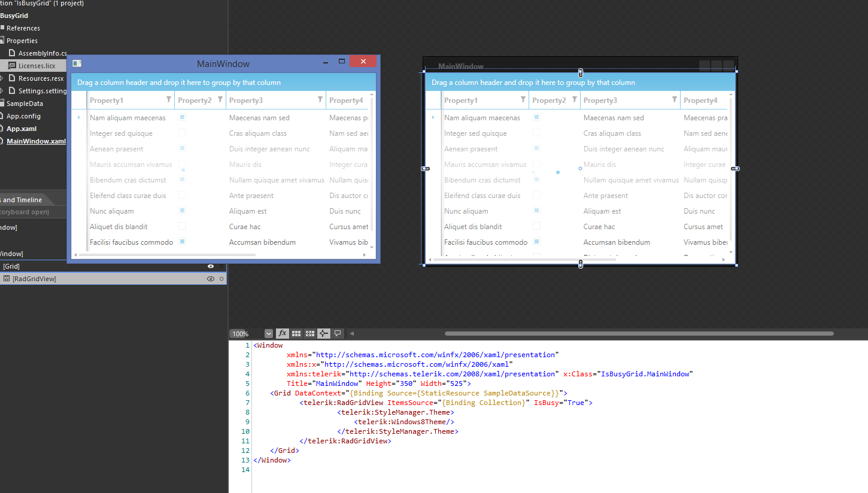The width and height of the screenshot is (868, 493).
Task: Click the designer horizontal scrollbar thumb
Action: click(639, 333)
